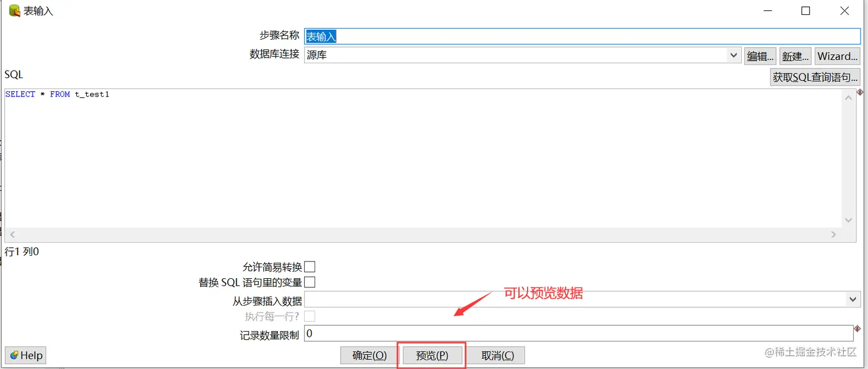Click inside the SQL editor text area
Screen dimensions: 868x369
click(424, 159)
